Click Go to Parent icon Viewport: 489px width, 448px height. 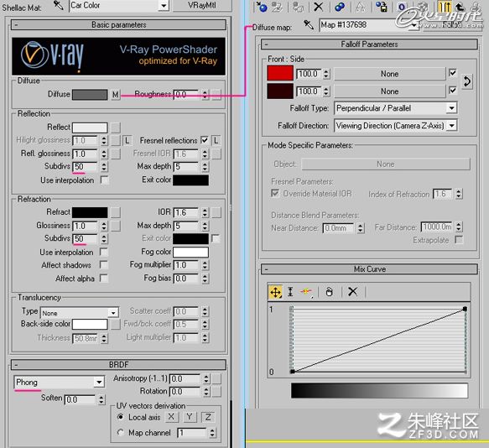tap(460, 7)
